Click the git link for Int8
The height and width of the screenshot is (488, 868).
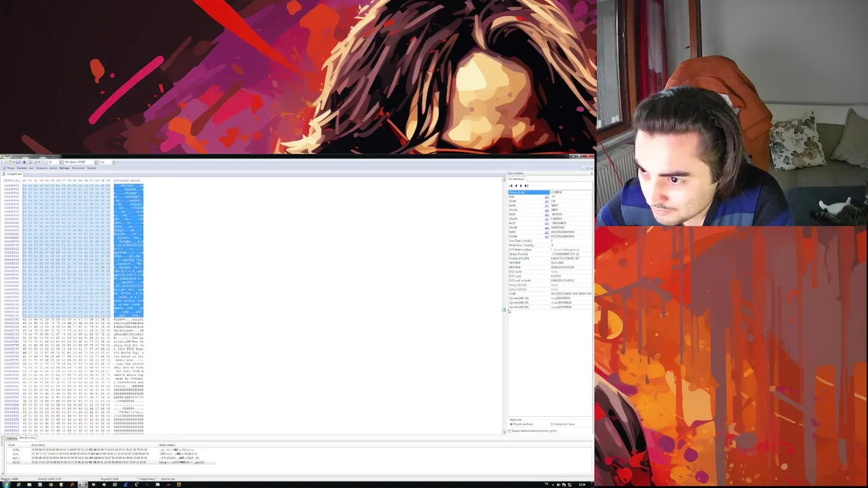547,197
